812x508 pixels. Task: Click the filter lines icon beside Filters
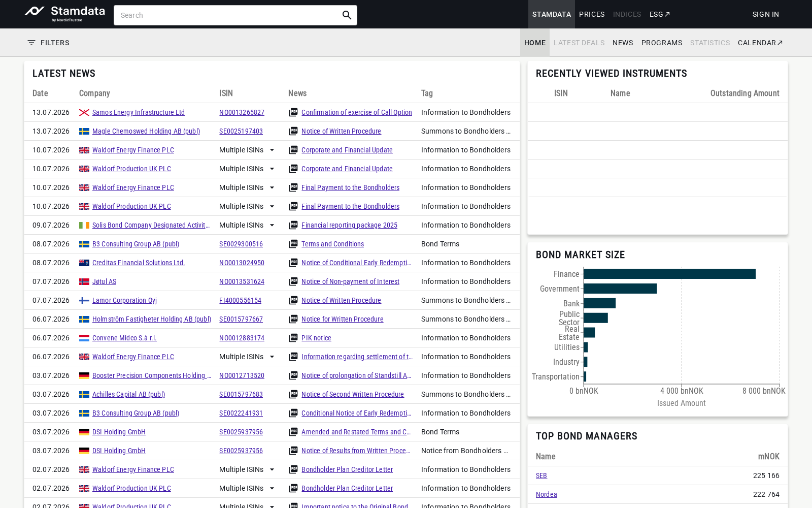(x=31, y=43)
